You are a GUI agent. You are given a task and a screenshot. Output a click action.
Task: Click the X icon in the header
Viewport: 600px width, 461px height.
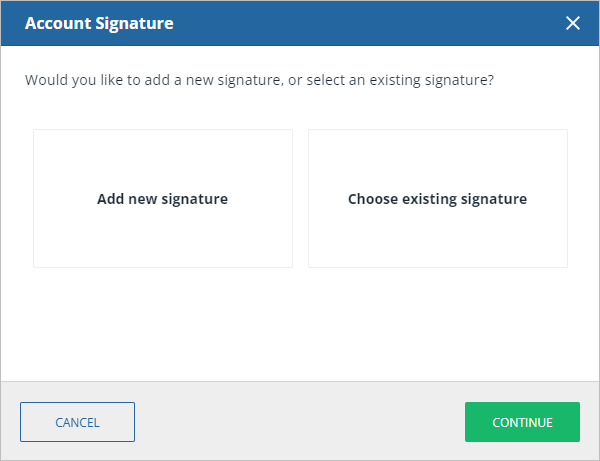click(x=573, y=23)
